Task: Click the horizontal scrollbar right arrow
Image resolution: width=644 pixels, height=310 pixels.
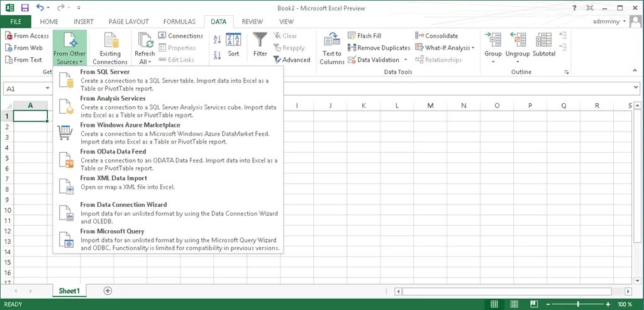Action: click(628, 291)
